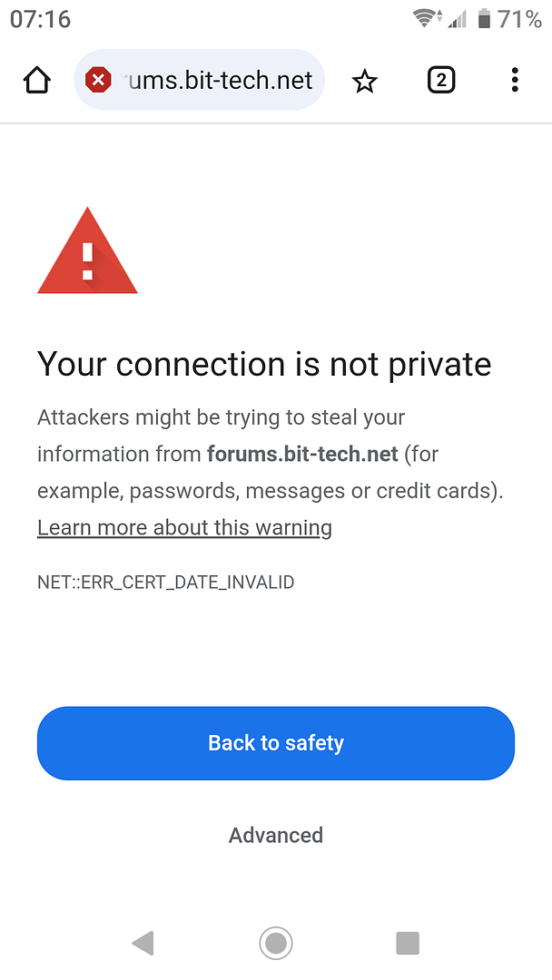
Task: Click the bold forums.bit-tech.net domain text
Action: [x=302, y=454]
